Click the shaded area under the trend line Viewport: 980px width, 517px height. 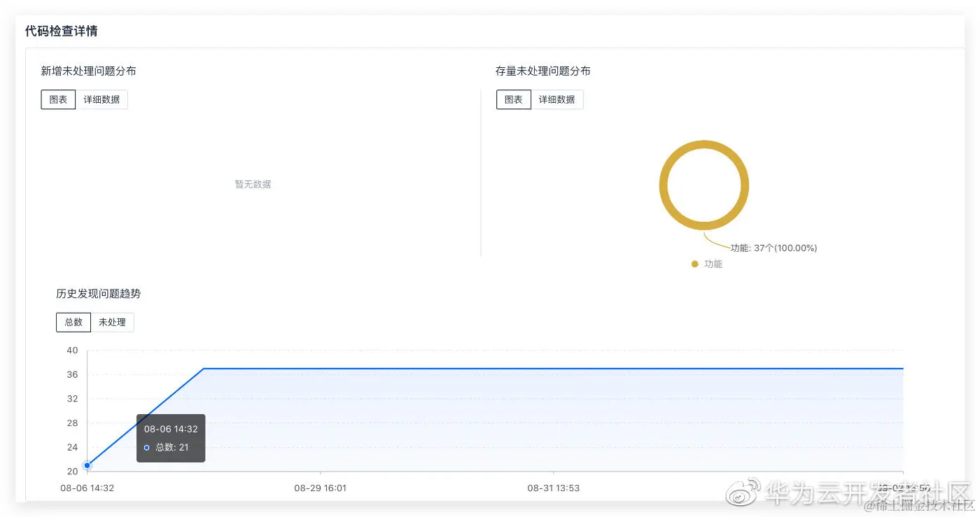click(x=490, y=420)
